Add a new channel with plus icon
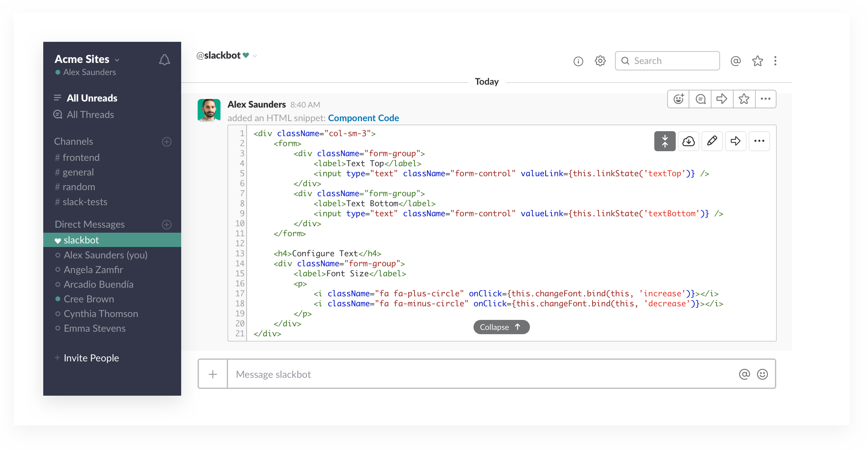Image resolution: width=868 pixels, height=450 pixels. tap(167, 142)
